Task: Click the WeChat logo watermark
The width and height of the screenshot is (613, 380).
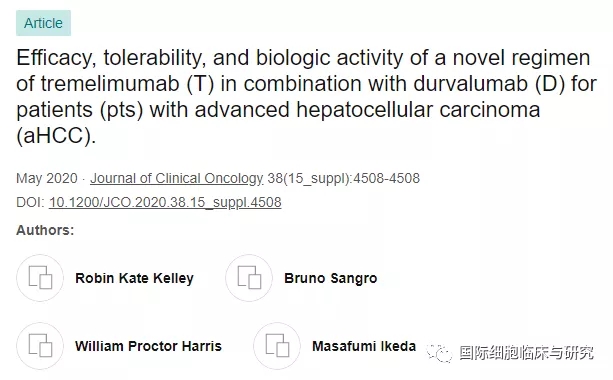Action: point(439,353)
